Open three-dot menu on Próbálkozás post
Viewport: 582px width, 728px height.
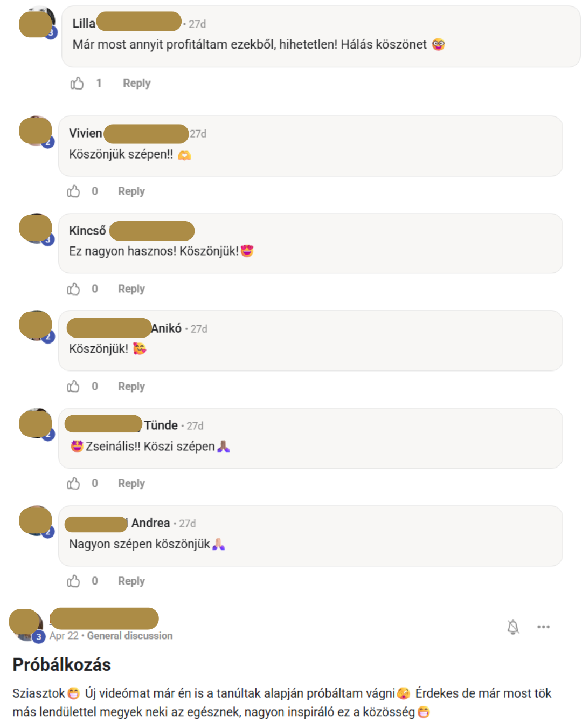click(x=543, y=627)
